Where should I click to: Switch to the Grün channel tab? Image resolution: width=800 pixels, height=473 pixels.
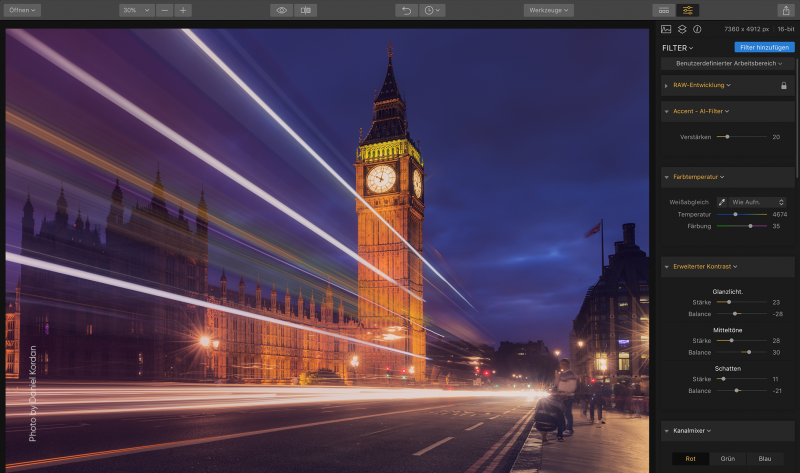tap(727, 459)
